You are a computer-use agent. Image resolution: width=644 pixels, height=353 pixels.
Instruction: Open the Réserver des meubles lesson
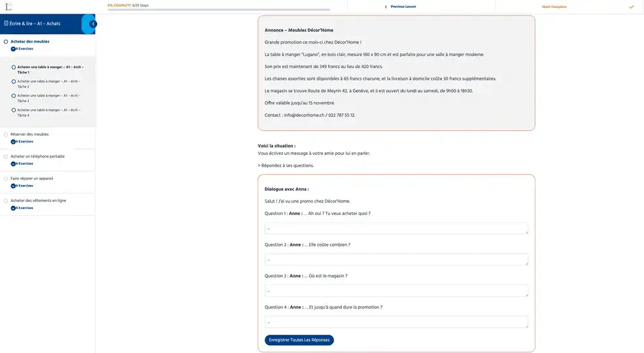(x=29, y=134)
